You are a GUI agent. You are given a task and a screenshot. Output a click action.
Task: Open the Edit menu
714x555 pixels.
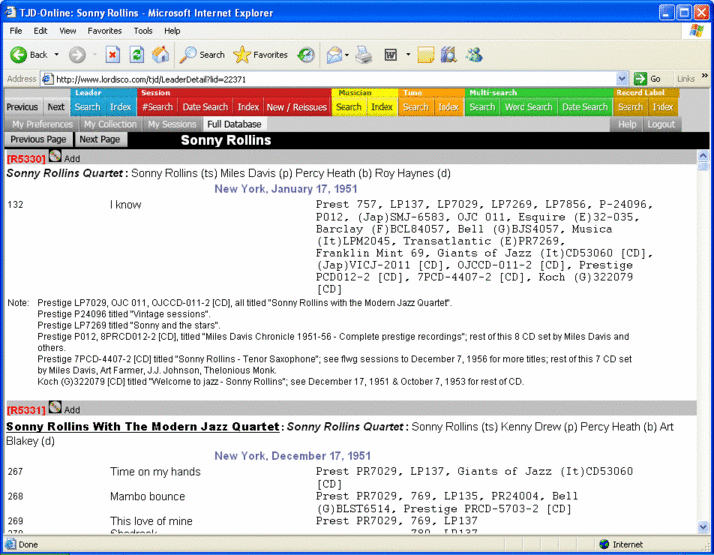40,31
